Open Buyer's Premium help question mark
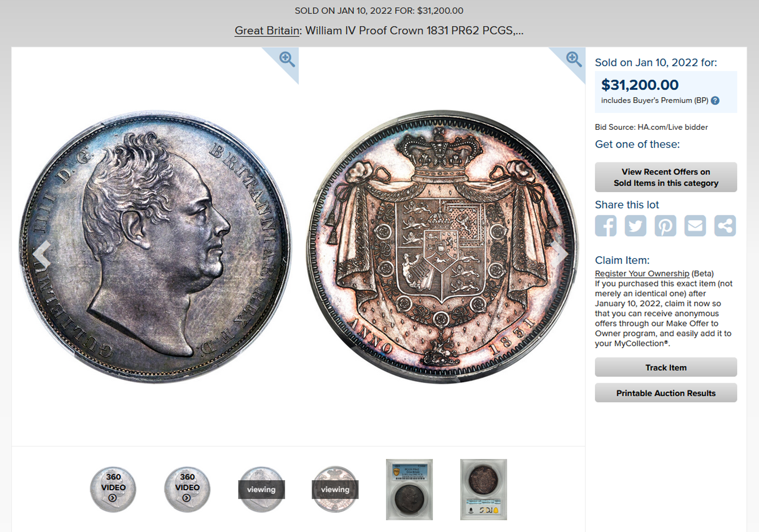The height and width of the screenshot is (532, 759). point(715,101)
